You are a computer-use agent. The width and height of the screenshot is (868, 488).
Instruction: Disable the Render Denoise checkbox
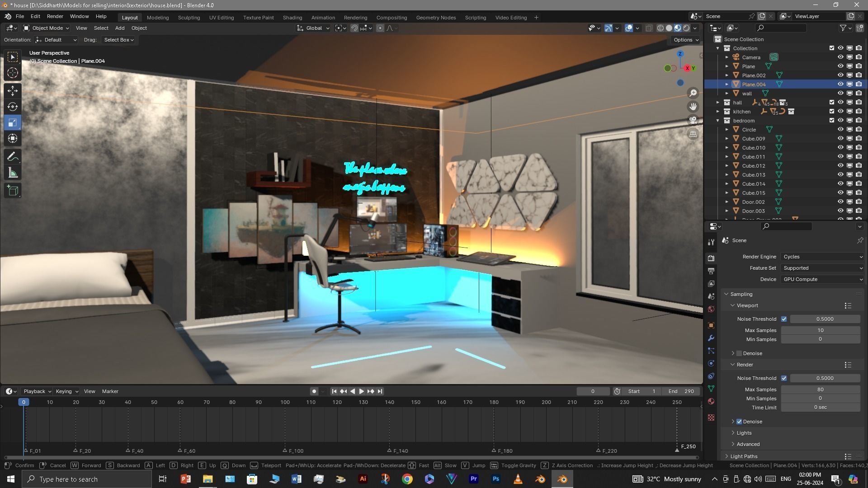point(739,422)
